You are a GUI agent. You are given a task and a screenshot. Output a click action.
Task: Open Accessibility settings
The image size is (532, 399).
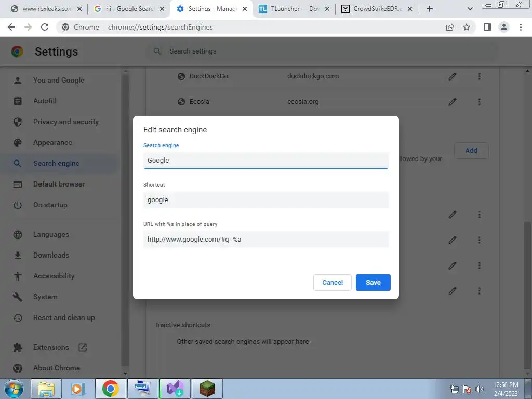54,276
